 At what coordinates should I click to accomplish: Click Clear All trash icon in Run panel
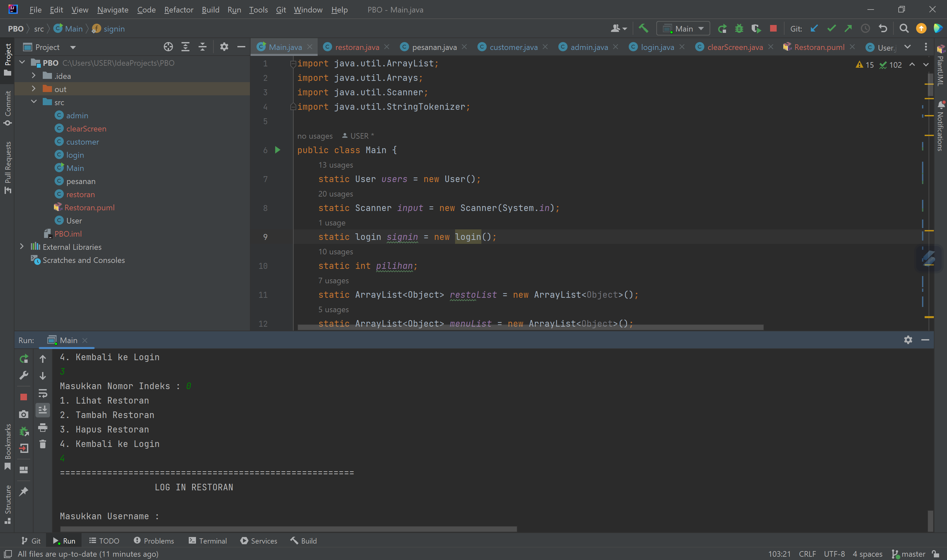point(43,444)
